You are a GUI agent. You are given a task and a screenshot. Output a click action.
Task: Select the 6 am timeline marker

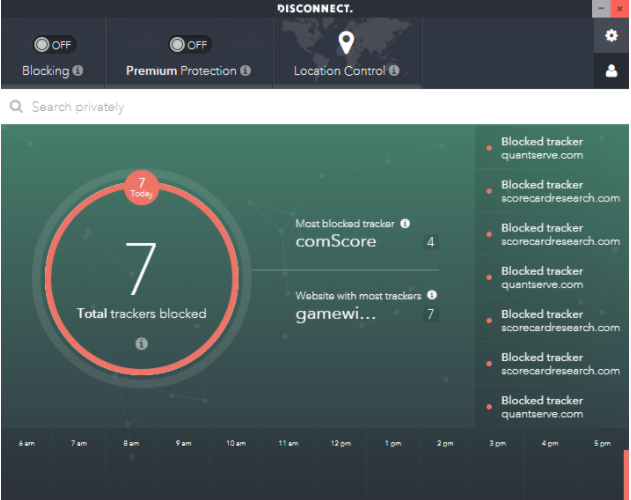[27, 443]
